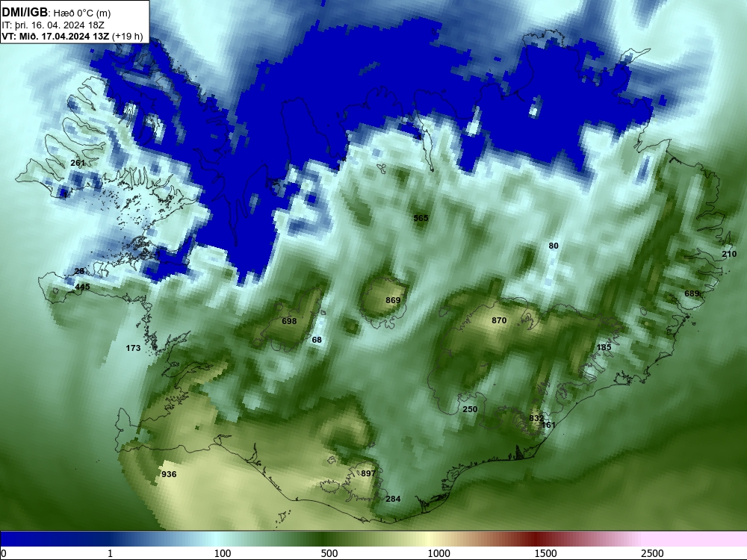The height and width of the screenshot is (560, 747).
Task: Select the '80' elevation label
Action: (553, 246)
